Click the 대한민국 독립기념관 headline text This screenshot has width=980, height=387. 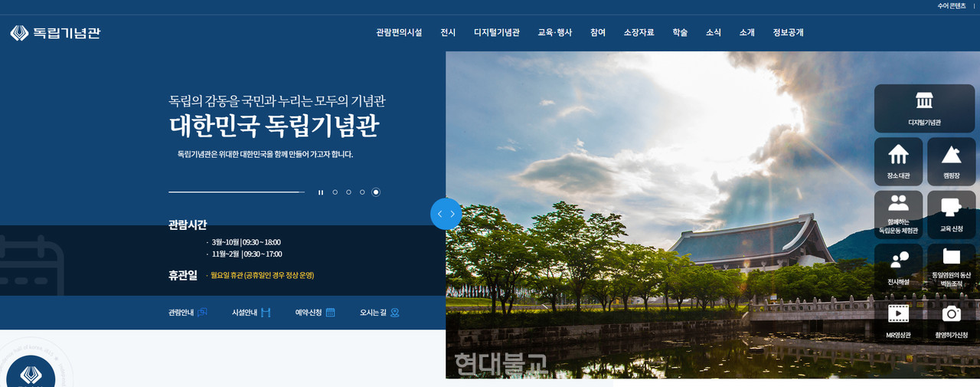click(x=274, y=126)
